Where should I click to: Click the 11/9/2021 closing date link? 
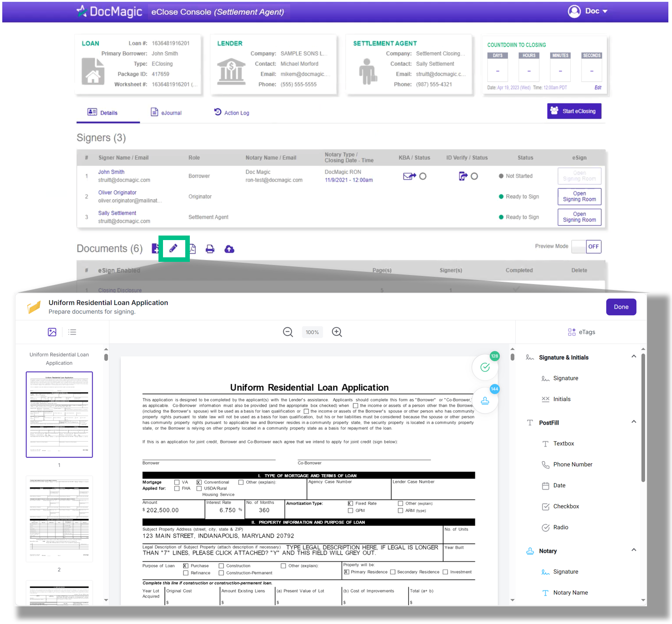[x=349, y=180]
